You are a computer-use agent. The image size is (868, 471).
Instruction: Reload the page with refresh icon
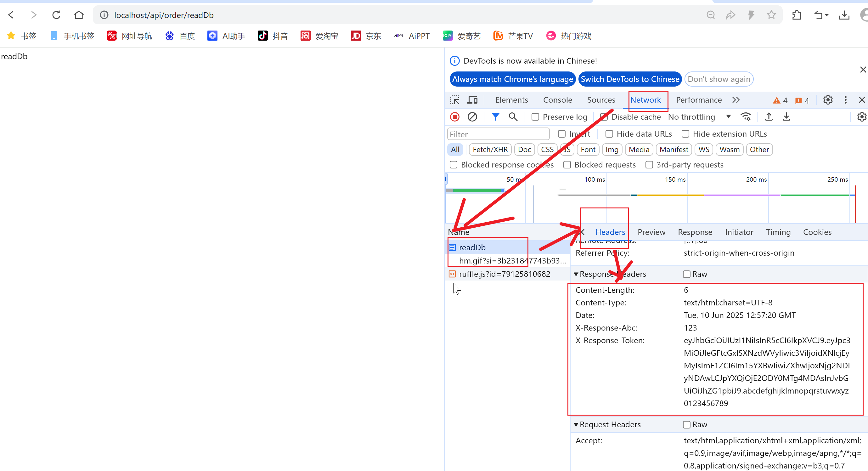(56, 15)
